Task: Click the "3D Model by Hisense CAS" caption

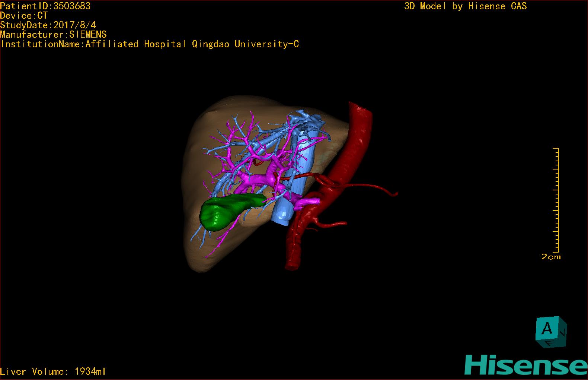Action: [x=466, y=6]
